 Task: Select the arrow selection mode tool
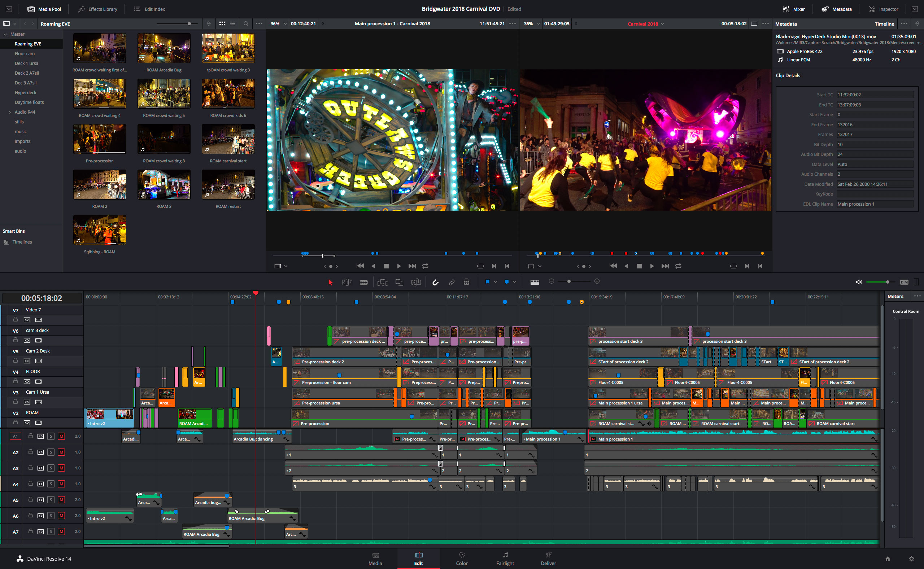point(331,282)
